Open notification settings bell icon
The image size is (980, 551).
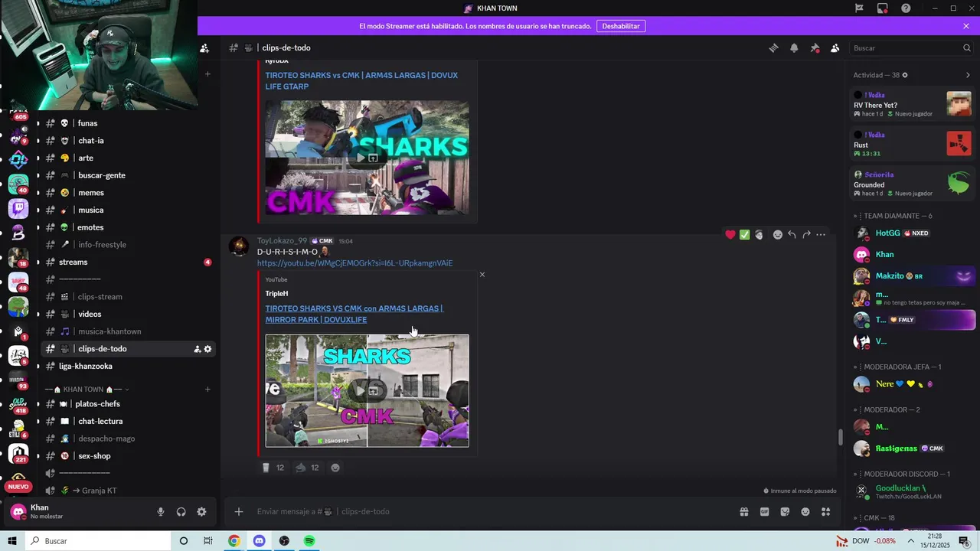point(794,47)
